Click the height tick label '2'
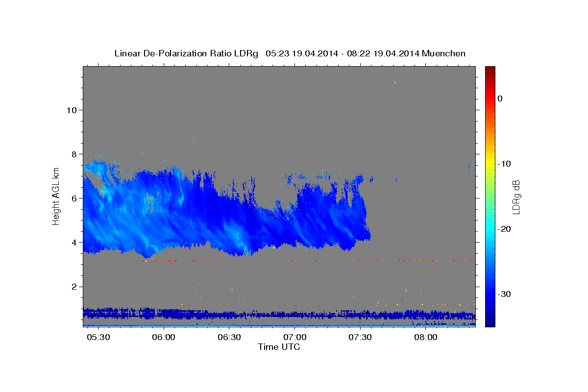The image size is (588, 392). point(73,286)
